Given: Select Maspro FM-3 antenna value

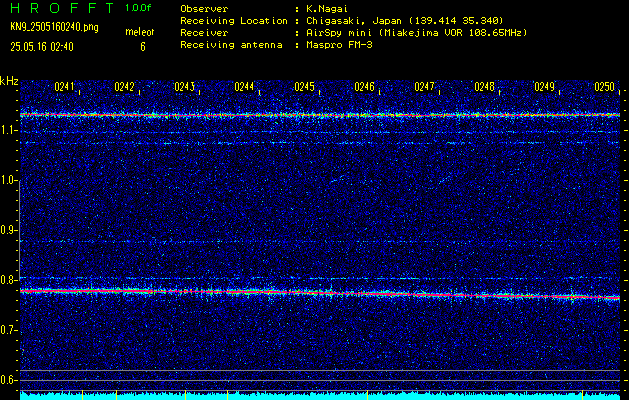Looking at the screenshot, I should (339, 45).
